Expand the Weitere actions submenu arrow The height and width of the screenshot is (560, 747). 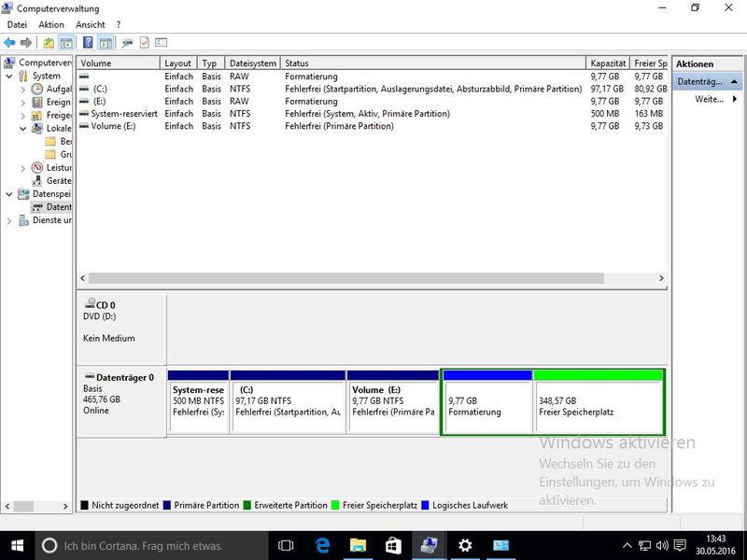734,99
